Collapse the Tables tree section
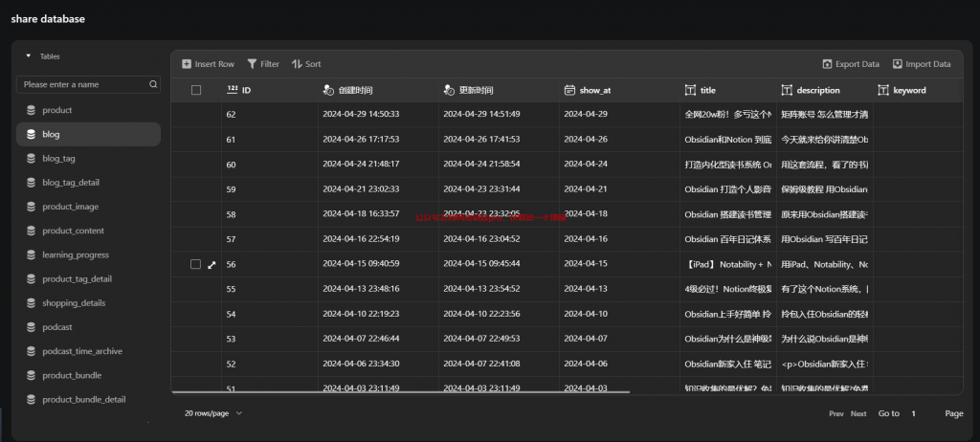Image resolution: width=980 pixels, height=442 pixels. [x=29, y=56]
